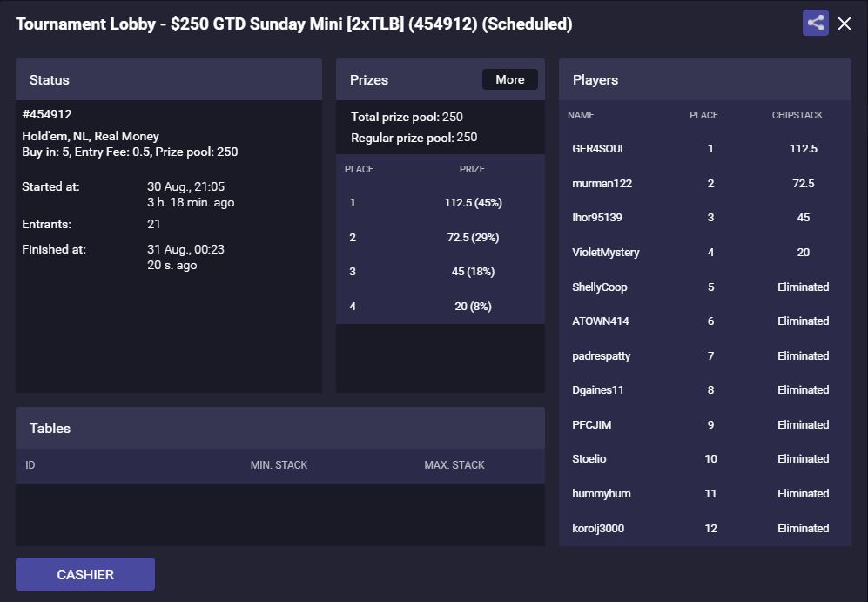Click the MAX. STACK column header
This screenshot has width=868, height=602.
click(454, 465)
